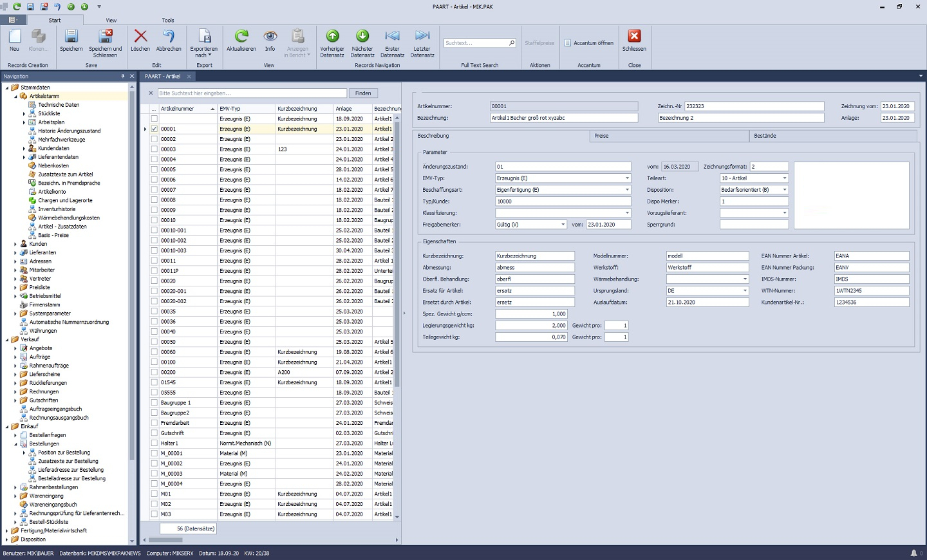
Task: Uncheck the checkbox for article 00001
Action: click(x=154, y=129)
